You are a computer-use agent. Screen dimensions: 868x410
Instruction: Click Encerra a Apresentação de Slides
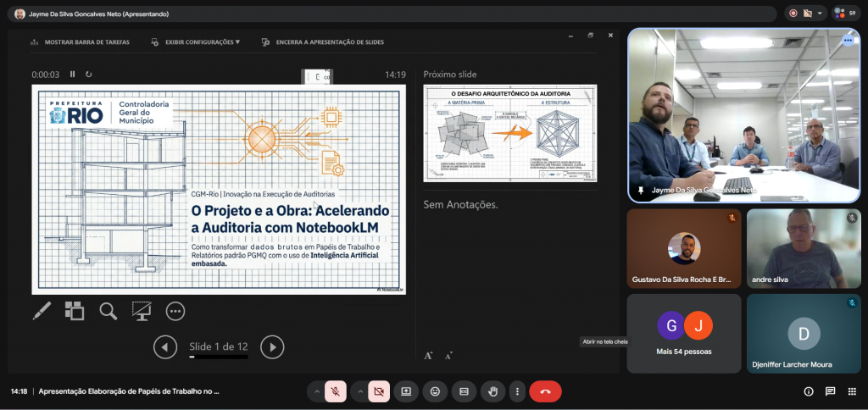pyautogui.click(x=324, y=42)
